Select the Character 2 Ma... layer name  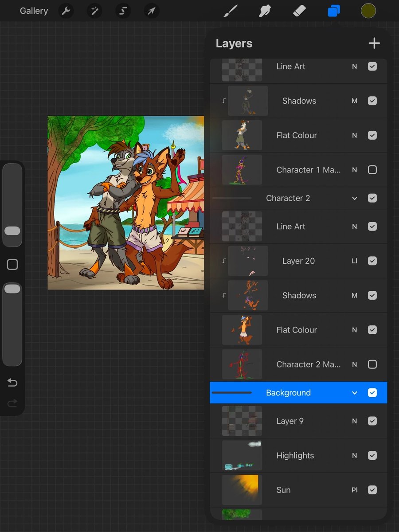[x=309, y=364]
